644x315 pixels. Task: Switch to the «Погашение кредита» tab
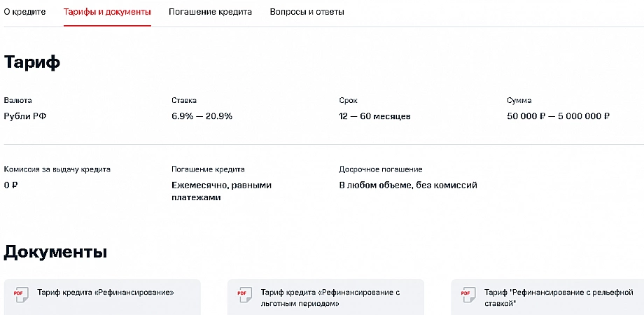(x=210, y=12)
